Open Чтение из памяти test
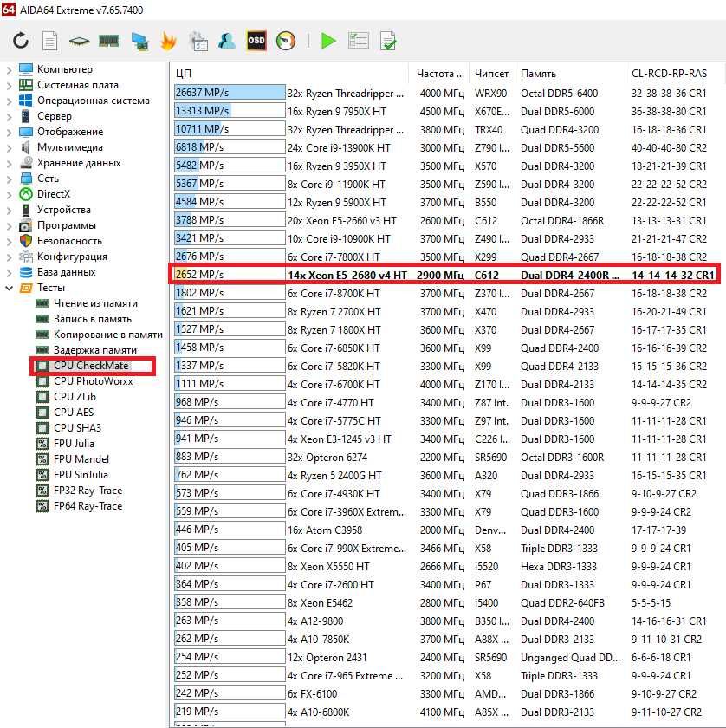Screen dimensions: 726x728 (95, 303)
